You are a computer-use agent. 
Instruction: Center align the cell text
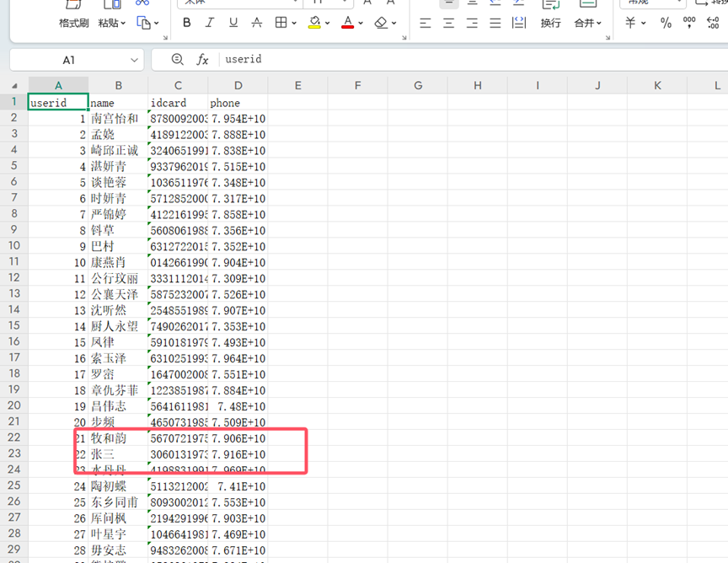[449, 23]
